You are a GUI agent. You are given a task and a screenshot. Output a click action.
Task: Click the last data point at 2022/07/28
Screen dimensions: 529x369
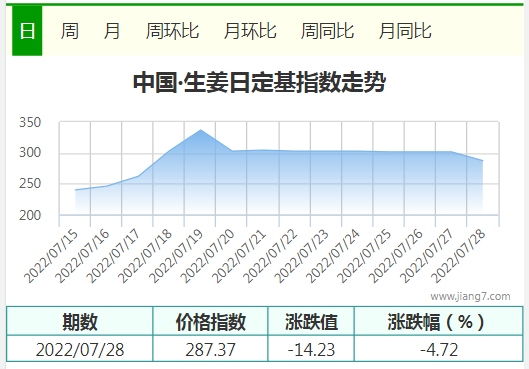pos(483,161)
